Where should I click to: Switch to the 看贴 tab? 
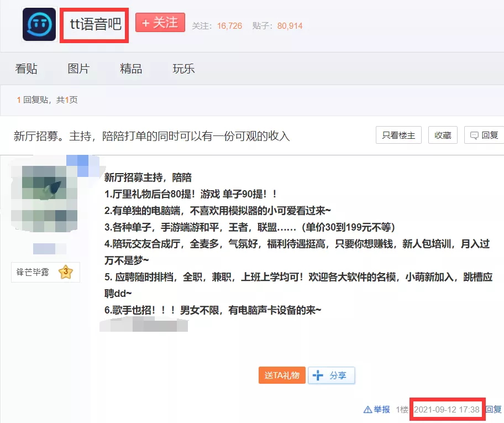click(x=26, y=69)
